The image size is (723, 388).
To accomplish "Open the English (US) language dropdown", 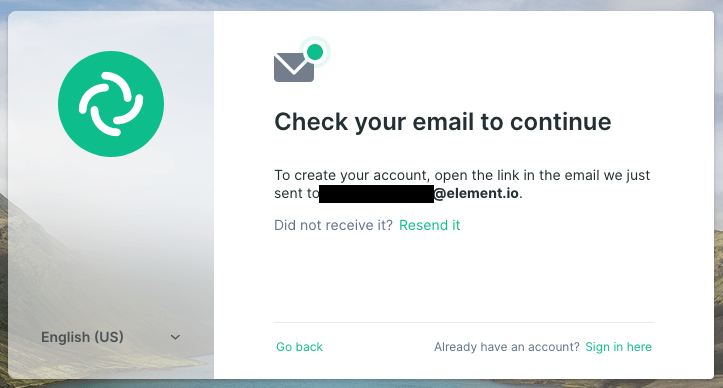I will [111, 337].
